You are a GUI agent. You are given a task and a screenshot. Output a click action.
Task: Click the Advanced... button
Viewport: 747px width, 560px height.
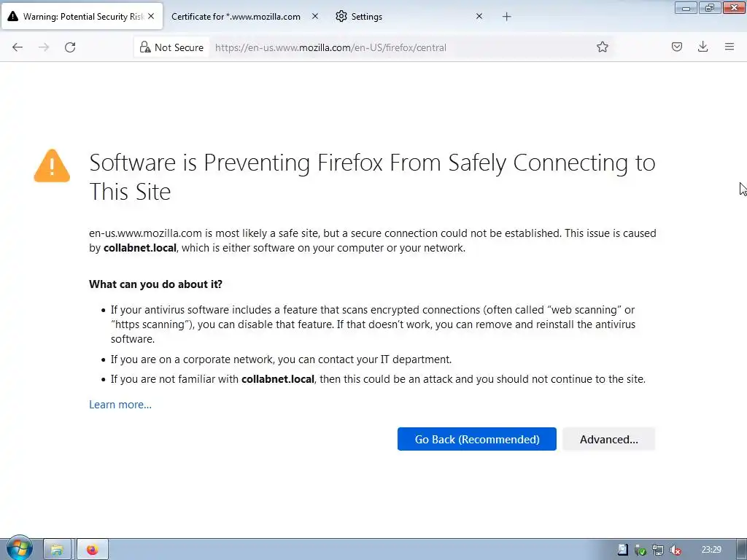click(609, 439)
